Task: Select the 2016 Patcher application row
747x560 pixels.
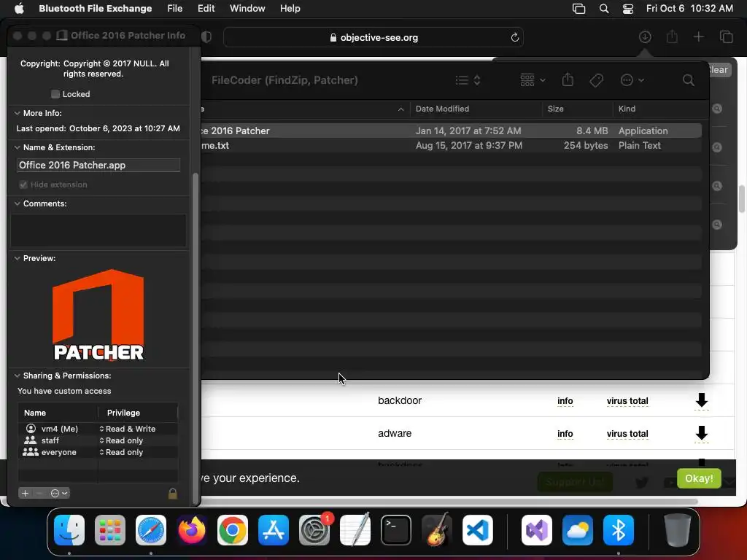Action: [x=451, y=131]
